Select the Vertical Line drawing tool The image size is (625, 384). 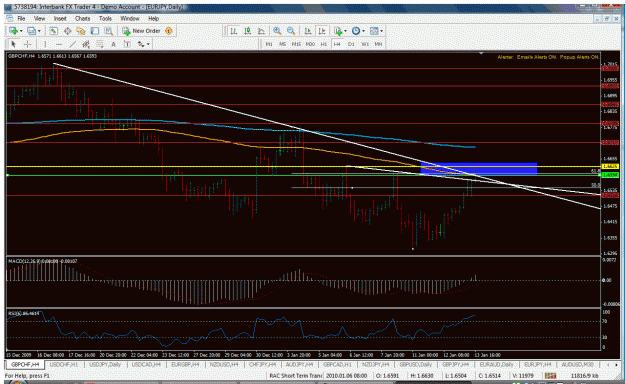tap(45, 44)
